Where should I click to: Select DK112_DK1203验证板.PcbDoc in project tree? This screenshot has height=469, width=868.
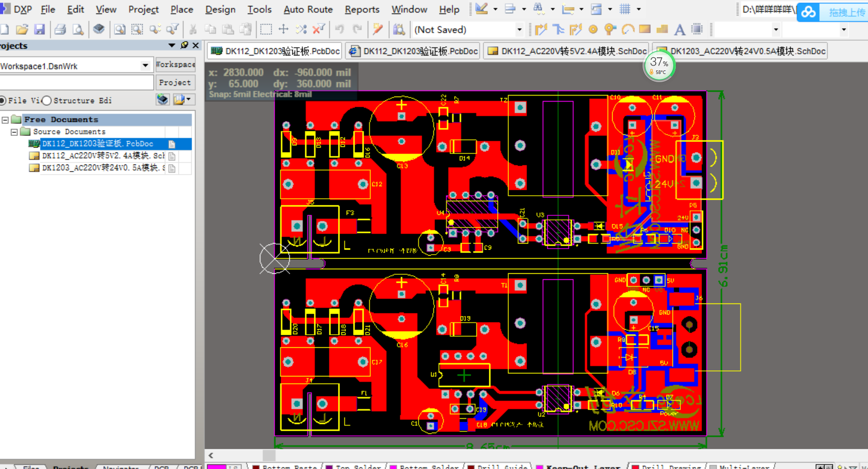pos(97,144)
